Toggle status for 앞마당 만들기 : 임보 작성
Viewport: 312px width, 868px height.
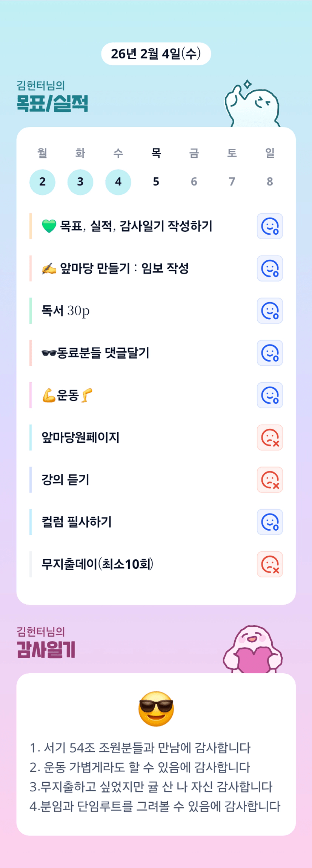click(x=270, y=268)
